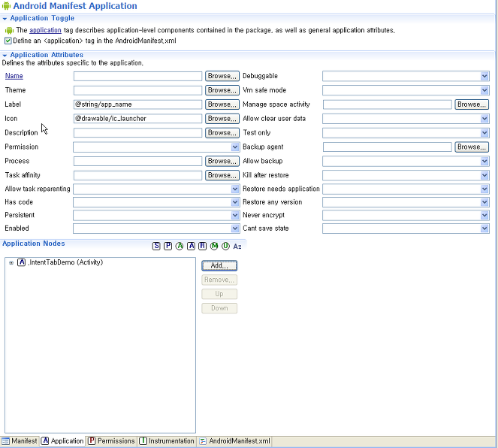Click into the Theme text field

137,90
